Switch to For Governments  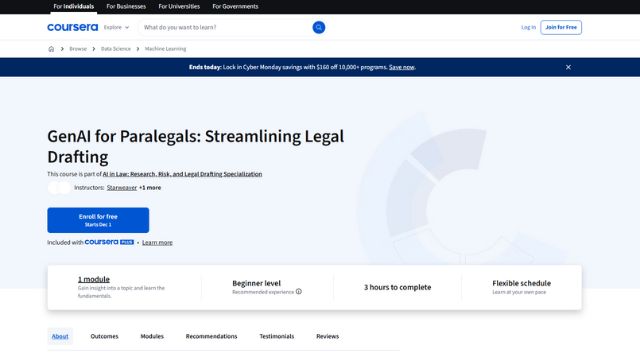235,7
